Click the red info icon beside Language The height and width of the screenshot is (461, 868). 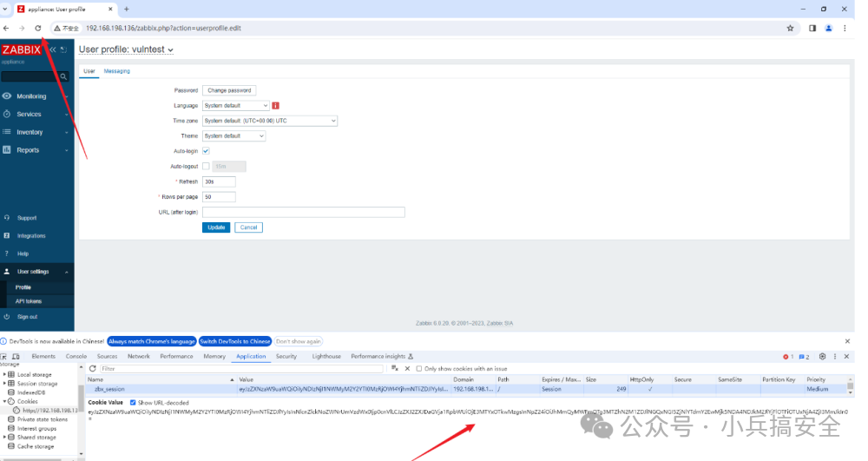point(275,106)
